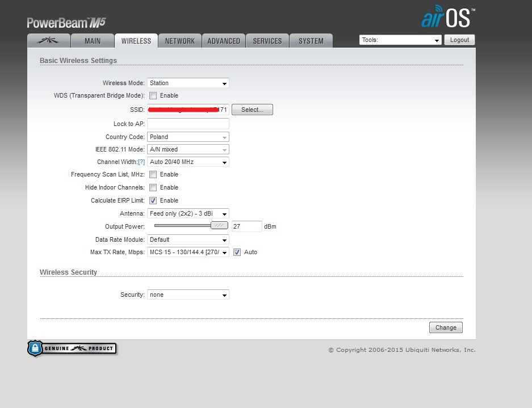Click the Output Power dBm value field
Image resolution: width=532 pixels, height=408 pixels.
(246, 226)
